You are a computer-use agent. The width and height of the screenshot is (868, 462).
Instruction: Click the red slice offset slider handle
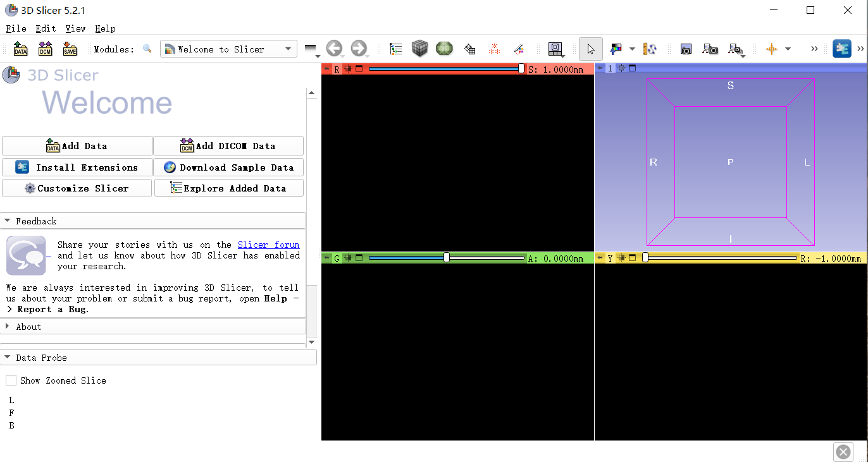tap(521, 68)
